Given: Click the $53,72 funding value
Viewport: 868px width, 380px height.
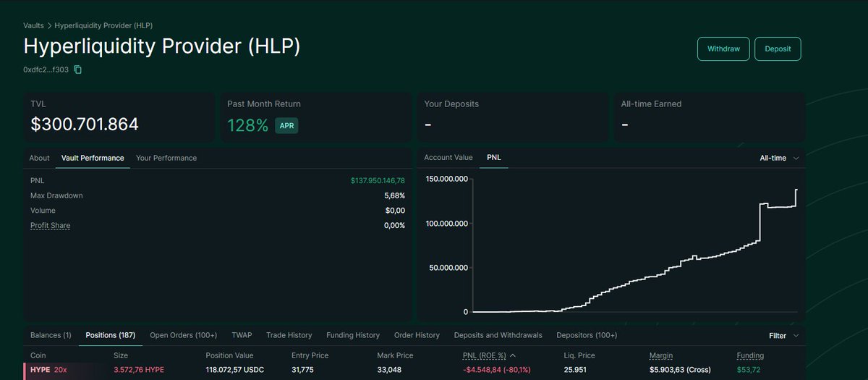Looking at the screenshot, I should click(x=749, y=370).
